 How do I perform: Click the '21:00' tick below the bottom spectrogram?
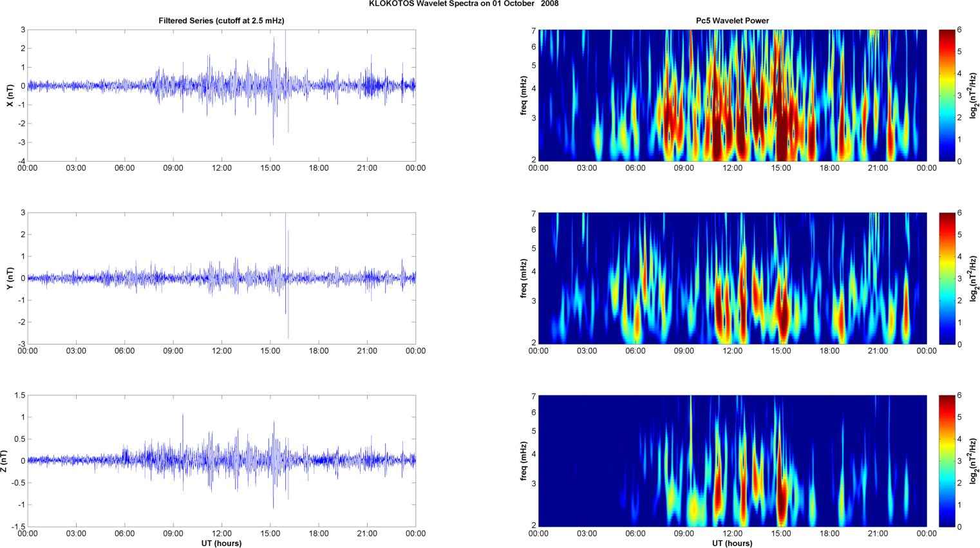click(x=878, y=534)
